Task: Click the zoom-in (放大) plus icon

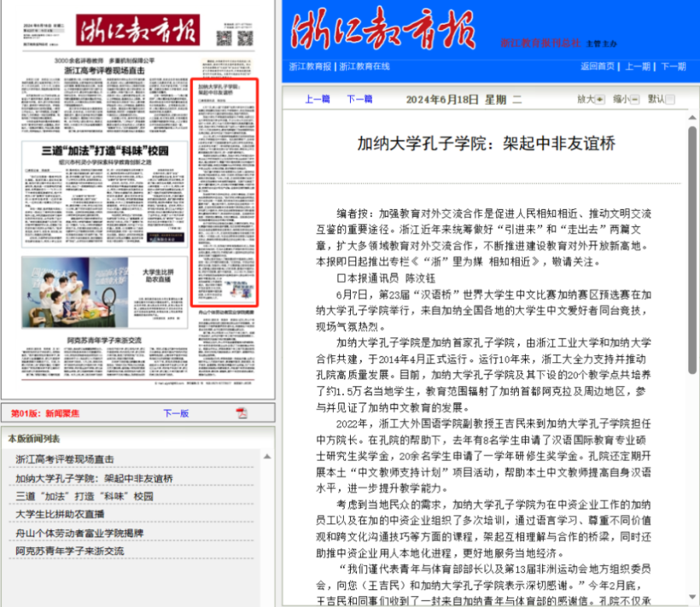Action: (x=600, y=99)
